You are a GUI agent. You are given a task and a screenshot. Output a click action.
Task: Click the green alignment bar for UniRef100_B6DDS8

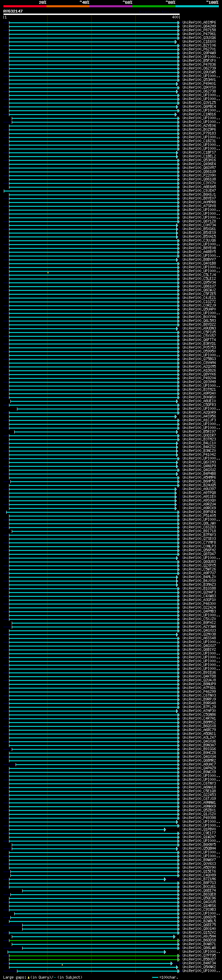pyautogui.click(x=94, y=940)
